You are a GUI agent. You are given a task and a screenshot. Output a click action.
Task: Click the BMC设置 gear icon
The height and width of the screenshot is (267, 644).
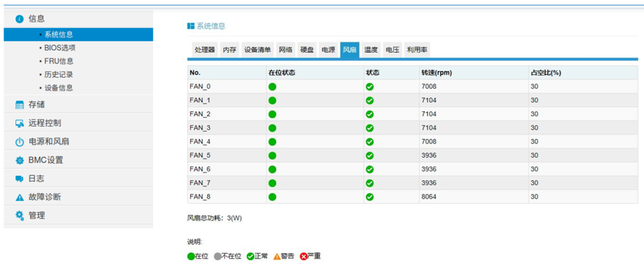tap(19, 161)
